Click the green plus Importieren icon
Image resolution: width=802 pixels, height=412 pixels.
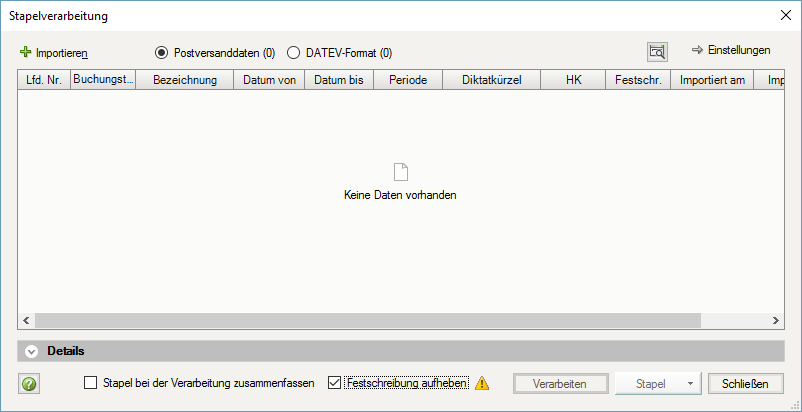pos(26,52)
